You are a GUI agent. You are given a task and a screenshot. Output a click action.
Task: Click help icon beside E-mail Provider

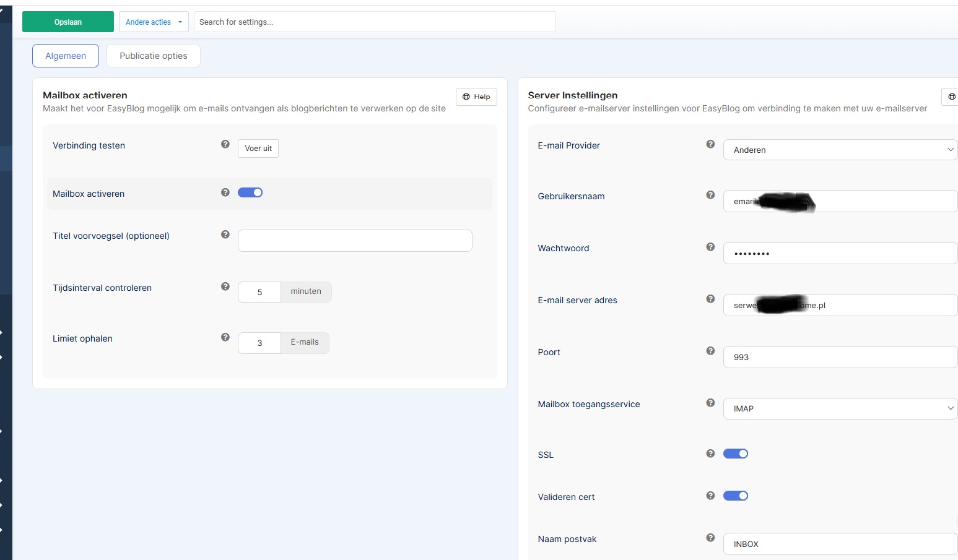[x=710, y=144]
